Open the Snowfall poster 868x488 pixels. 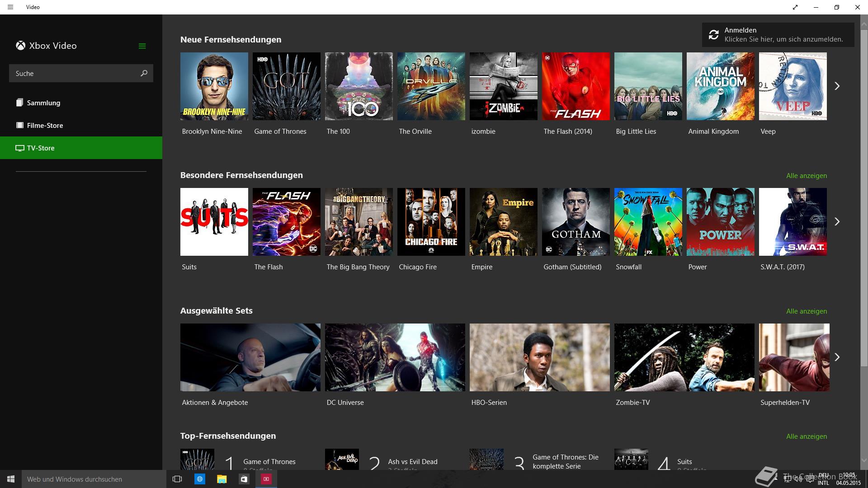pyautogui.click(x=648, y=222)
